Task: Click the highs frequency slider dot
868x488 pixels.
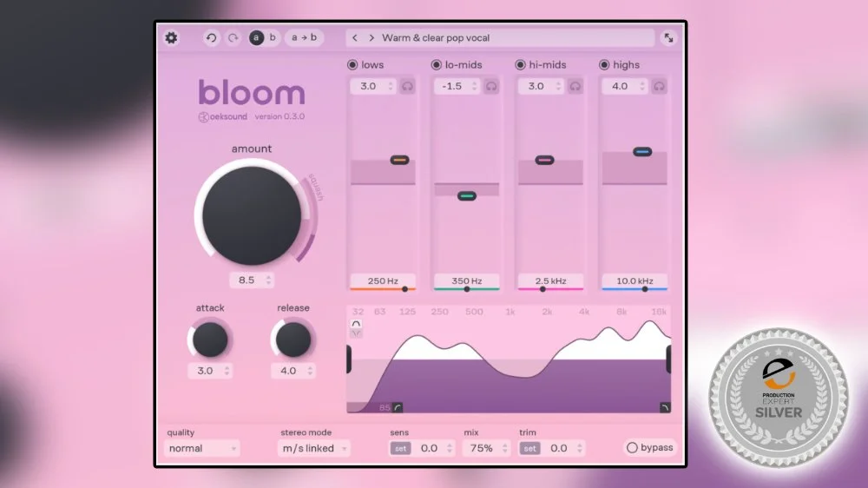Action: pyautogui.click(x=645, y=289)
